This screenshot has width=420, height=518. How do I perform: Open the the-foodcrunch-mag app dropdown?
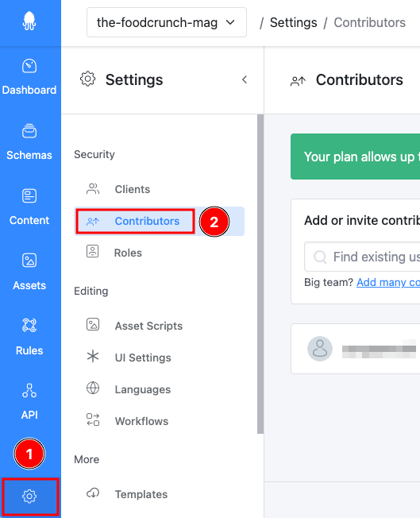coord(167,22)
